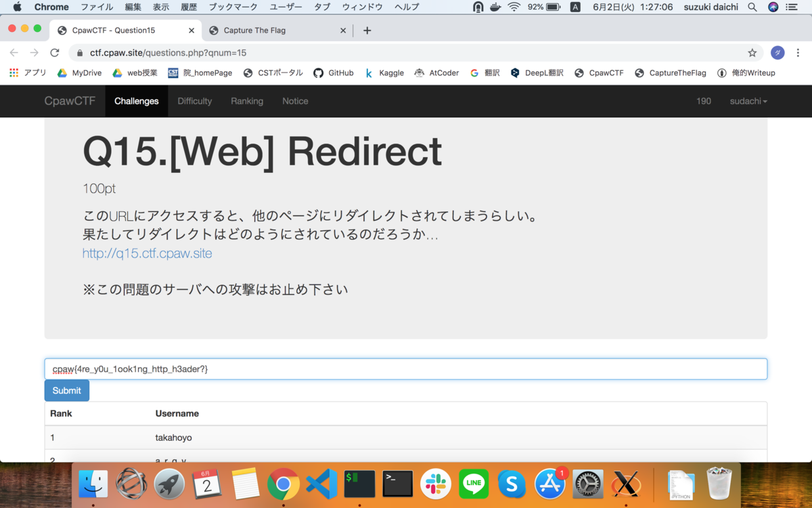The image size is (812, 508).
Task: Open Chrome profile avatar
Action: [777, 53]
